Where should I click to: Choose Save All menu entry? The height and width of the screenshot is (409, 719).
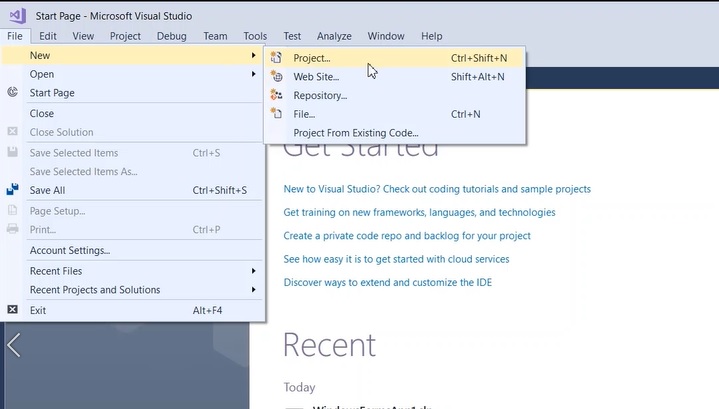pyautogui.click(x=132, y=190)
